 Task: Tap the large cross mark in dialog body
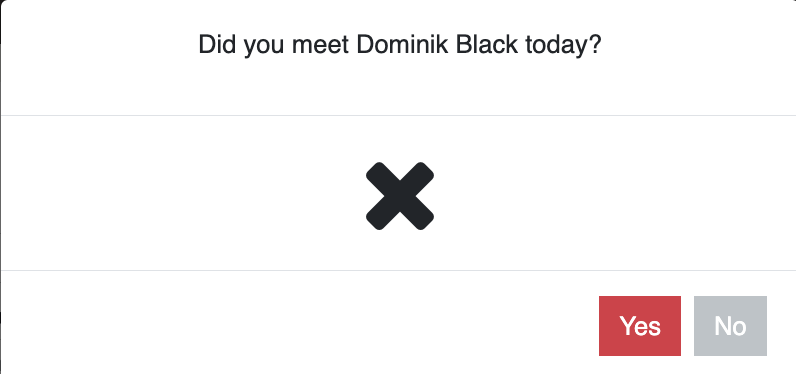tap(400, 196)
